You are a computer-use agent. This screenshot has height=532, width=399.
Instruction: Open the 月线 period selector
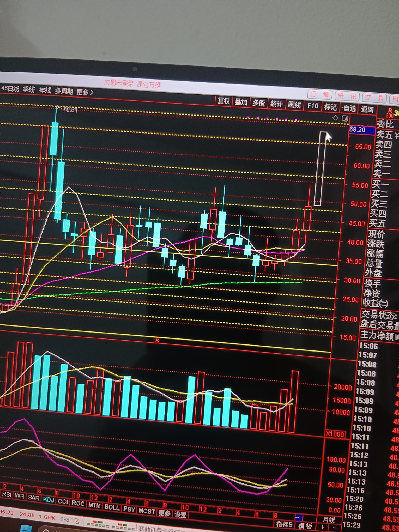329,520
